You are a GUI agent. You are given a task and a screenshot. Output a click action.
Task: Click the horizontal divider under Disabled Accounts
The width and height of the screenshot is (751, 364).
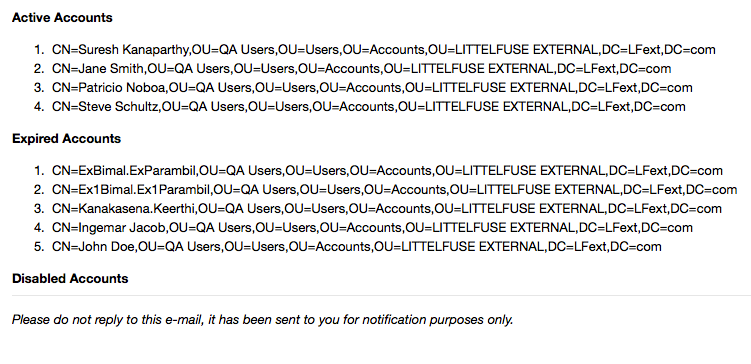pyautogui.click(x=381, y=296)
